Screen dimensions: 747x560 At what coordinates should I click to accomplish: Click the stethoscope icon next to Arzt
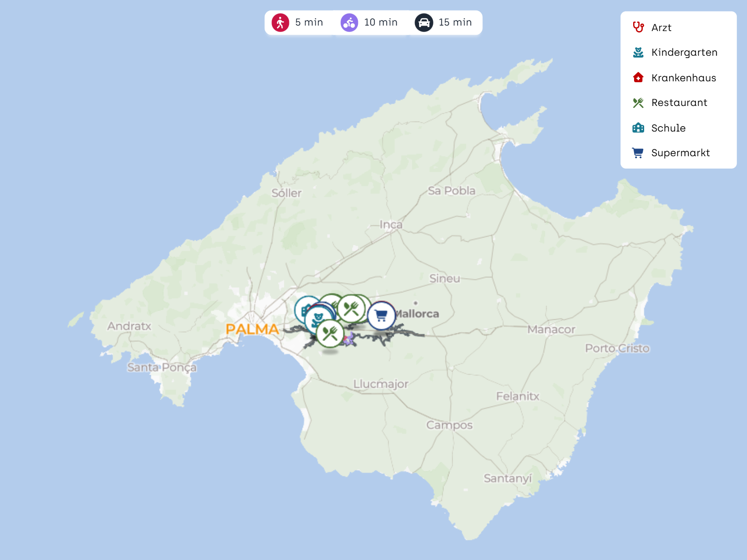638,27
